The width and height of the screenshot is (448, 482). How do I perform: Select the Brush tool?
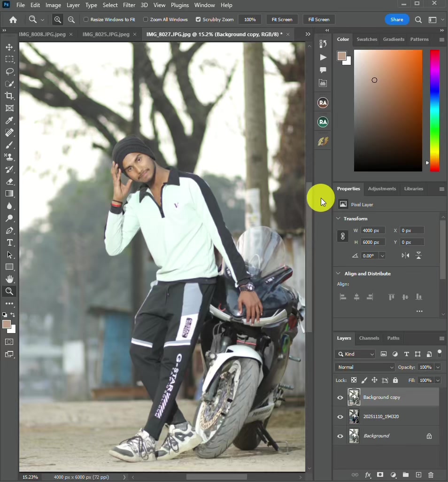pyautogui.click(x=9, y=145)
